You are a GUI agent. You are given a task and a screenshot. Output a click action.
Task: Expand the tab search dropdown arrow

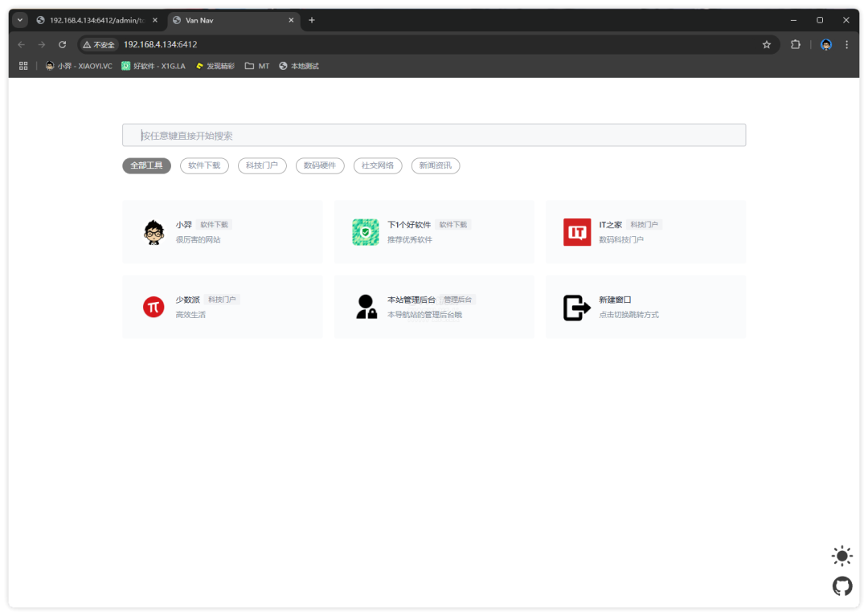(20, 20)
